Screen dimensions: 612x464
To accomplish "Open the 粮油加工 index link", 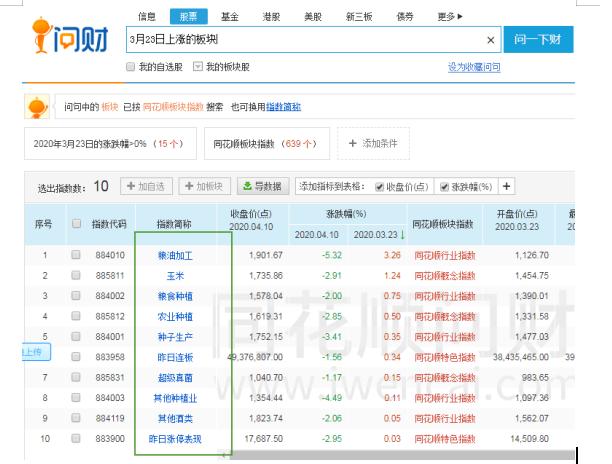I will coord(175,256).
